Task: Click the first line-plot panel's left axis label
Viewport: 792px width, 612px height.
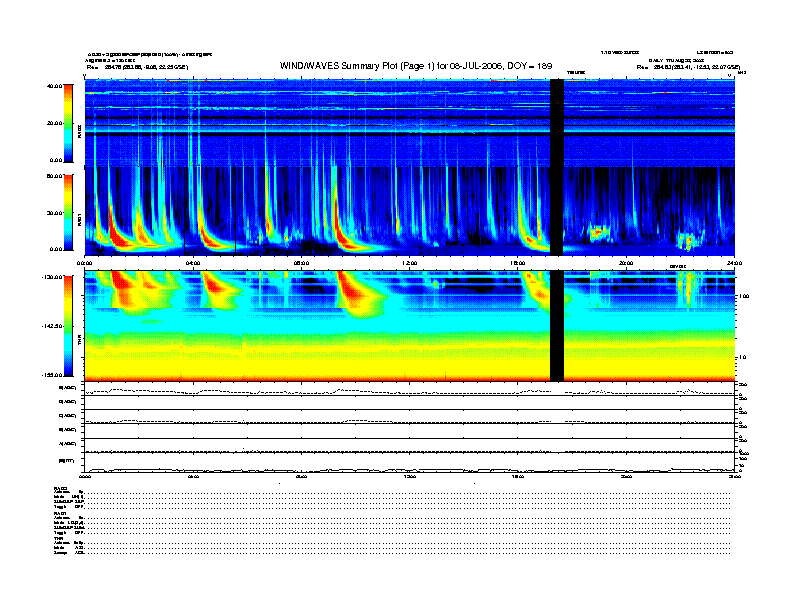Action: (x=67, y=388)
